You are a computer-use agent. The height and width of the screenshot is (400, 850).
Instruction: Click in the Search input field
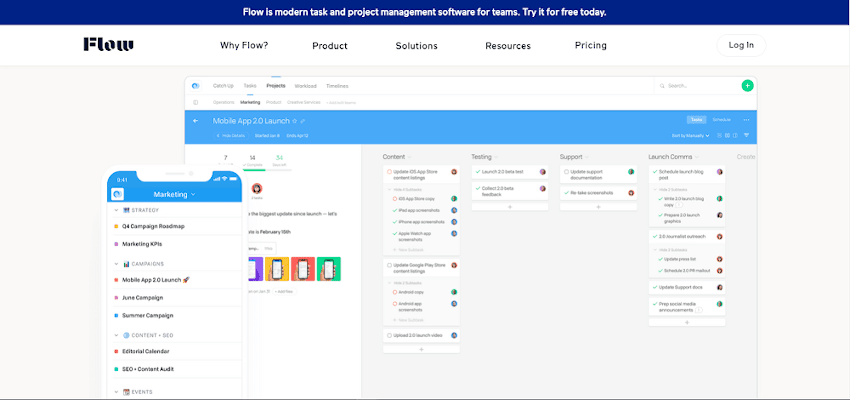699,86
